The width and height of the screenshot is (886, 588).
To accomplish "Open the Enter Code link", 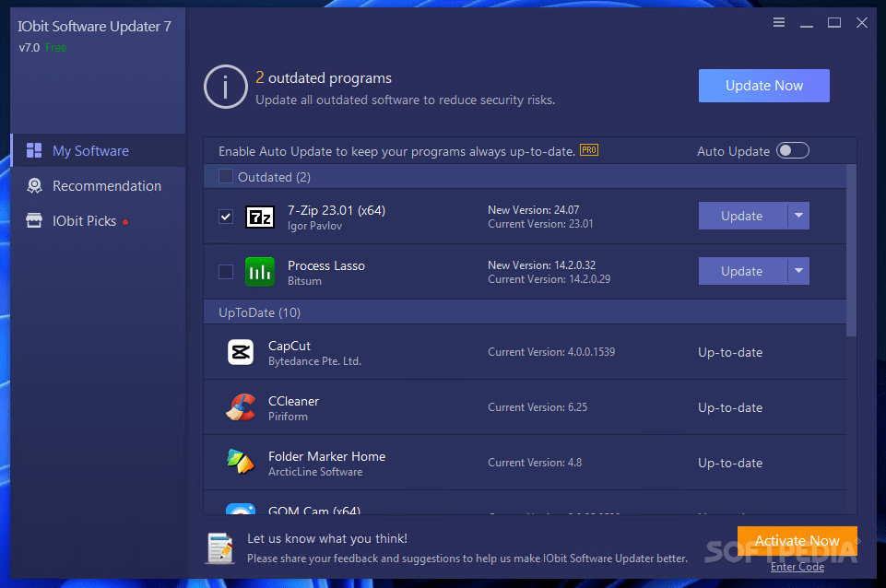I will (x=797, y=567).
